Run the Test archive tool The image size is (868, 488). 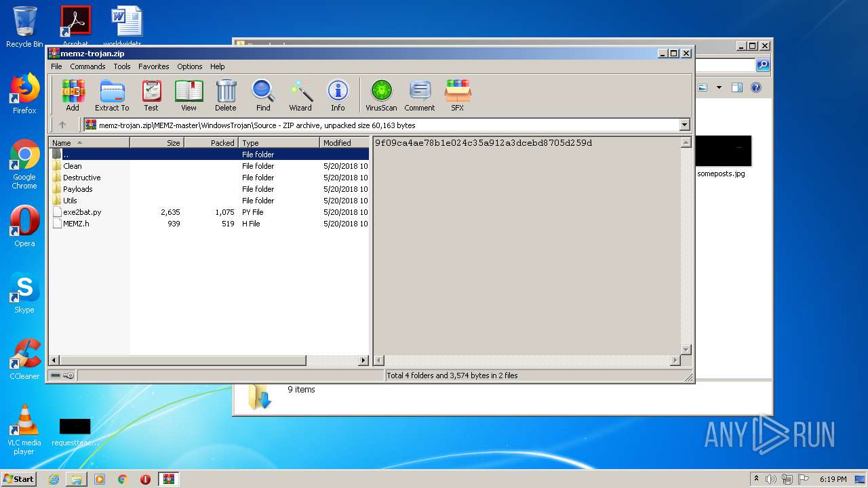click(151, 95)
